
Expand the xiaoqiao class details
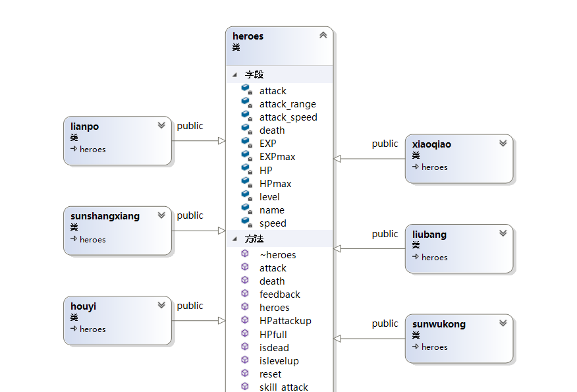(503, 143)
